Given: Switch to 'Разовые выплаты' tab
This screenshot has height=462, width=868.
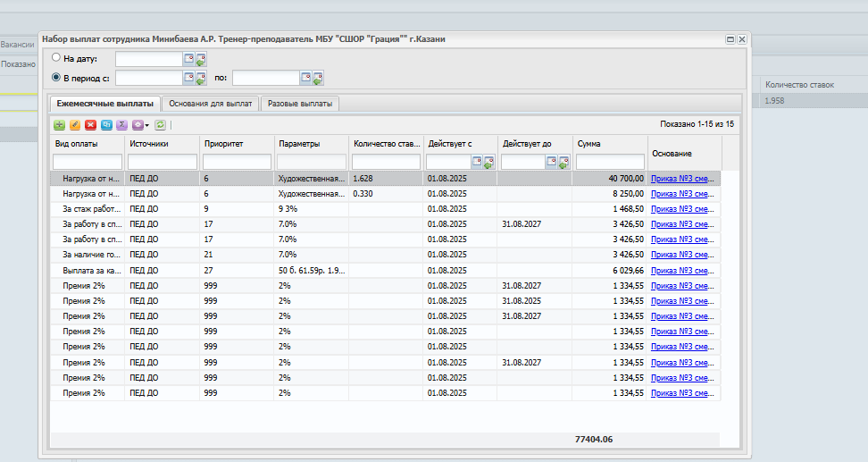Looking at the screenshot, I should (300, 104).
